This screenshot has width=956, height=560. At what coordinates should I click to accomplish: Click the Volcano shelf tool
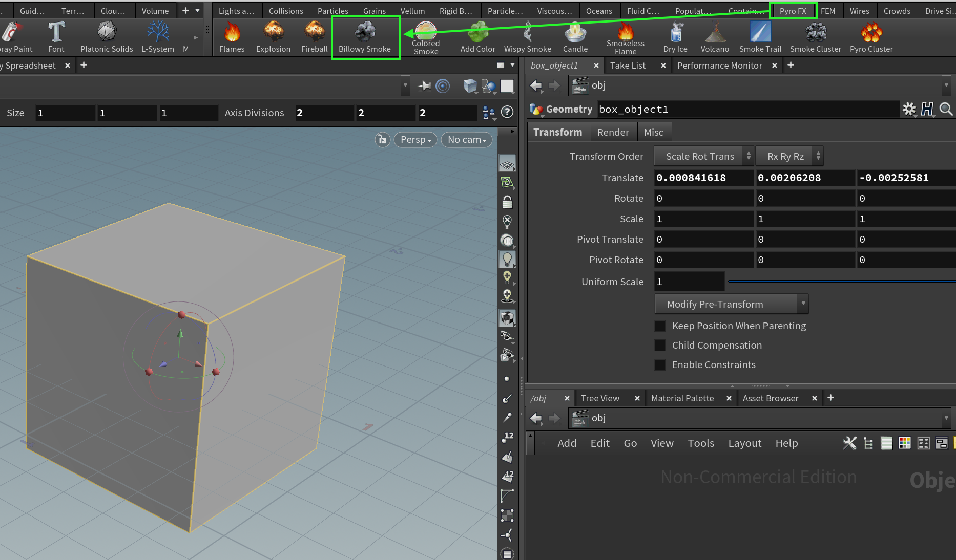[715, 37]
